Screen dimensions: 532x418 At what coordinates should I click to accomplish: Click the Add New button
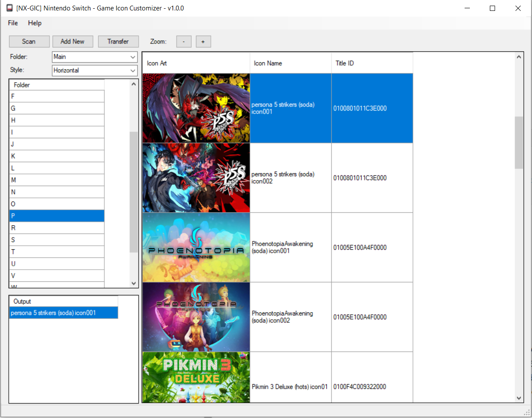(x=73, y=41)
